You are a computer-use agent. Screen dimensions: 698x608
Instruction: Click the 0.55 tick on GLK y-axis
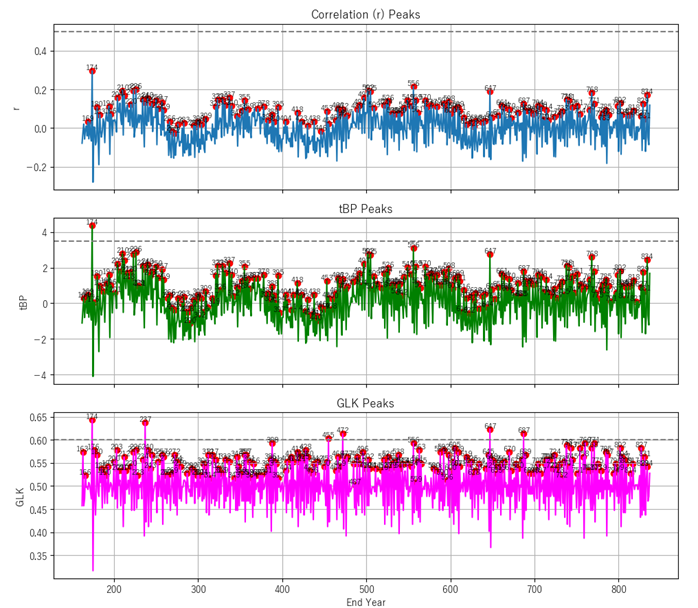(38, 463)
